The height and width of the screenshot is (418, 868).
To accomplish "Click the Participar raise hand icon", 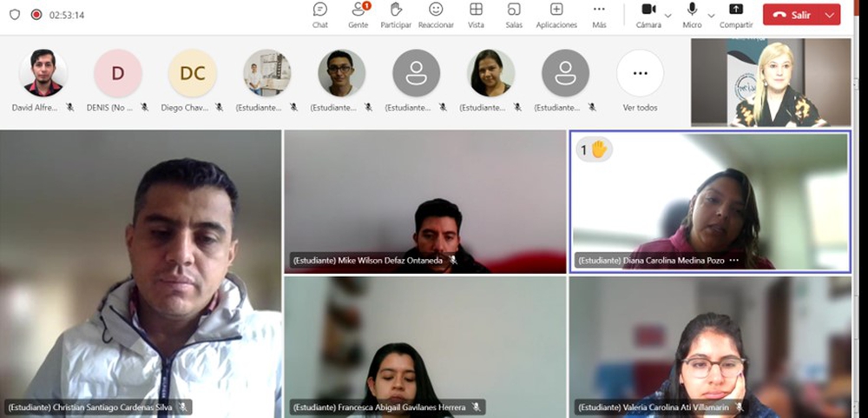I will [x=396, y=15].
